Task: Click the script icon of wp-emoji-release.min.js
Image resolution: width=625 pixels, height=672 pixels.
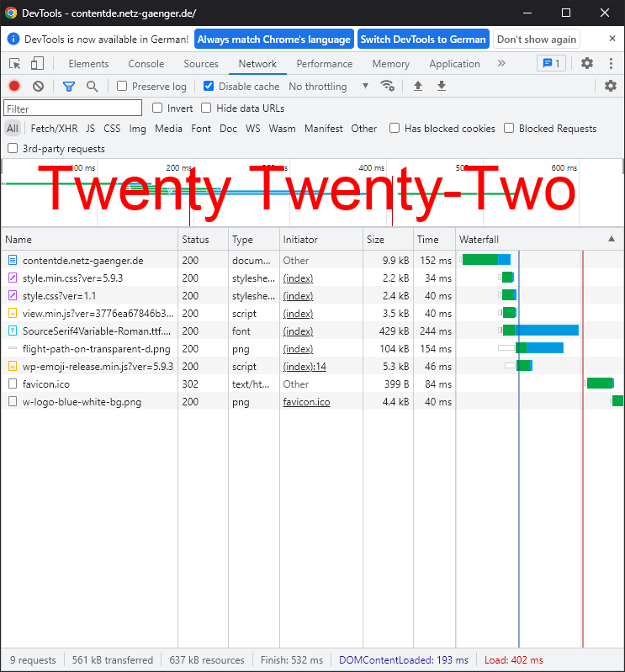Action: pyautogui.click(x=13, y=366)
